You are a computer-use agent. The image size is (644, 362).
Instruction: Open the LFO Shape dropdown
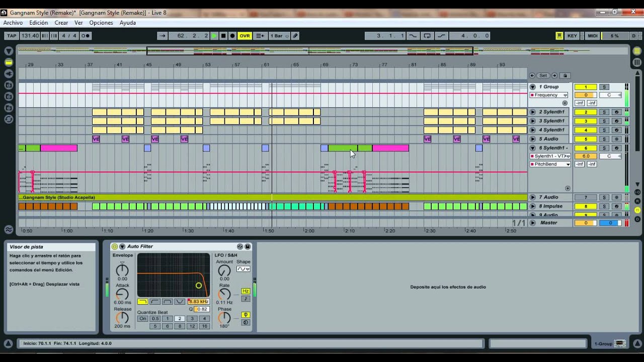[x=244, y=269]
